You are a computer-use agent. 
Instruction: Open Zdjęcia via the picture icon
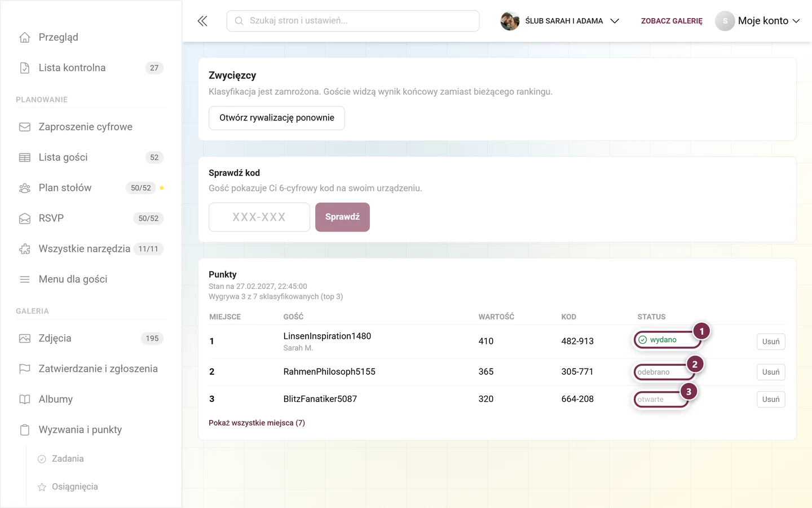(x=25, y=339)
